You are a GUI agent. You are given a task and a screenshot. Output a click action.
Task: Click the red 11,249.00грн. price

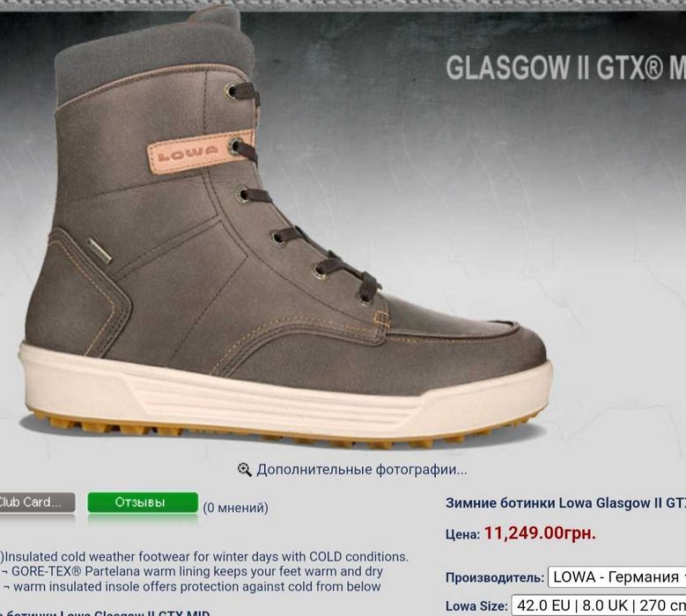pos(540,533)
